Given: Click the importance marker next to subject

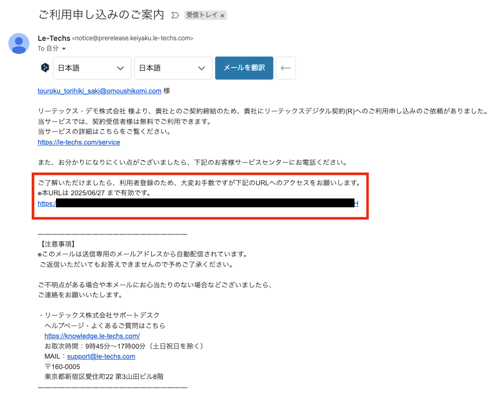Looking at the screenshot, I should click(175, 15).
